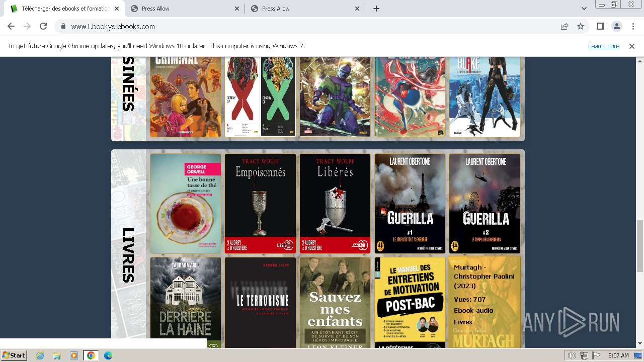Close the third Press Allow tab
The image size is (644, 362).
tap(358, 9)
